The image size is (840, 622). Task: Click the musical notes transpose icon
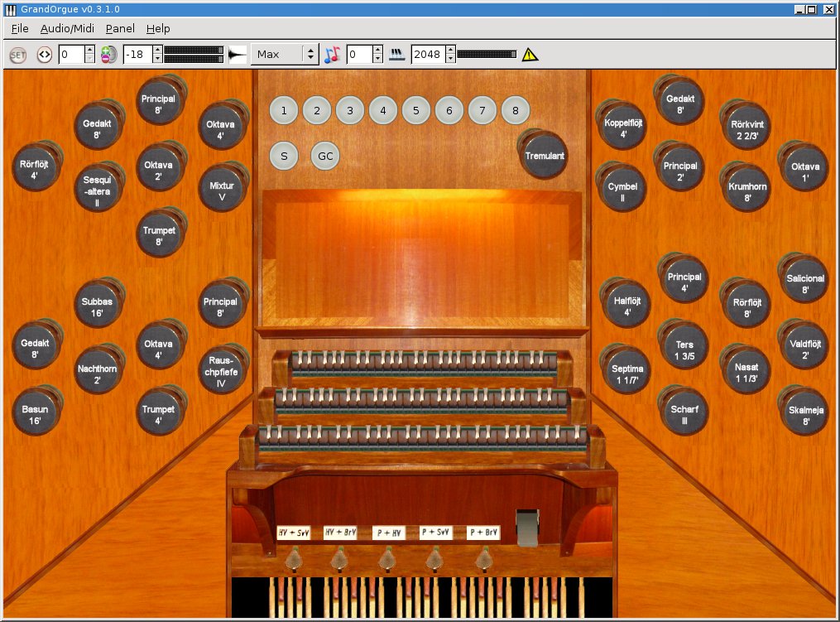click(332, 53)
